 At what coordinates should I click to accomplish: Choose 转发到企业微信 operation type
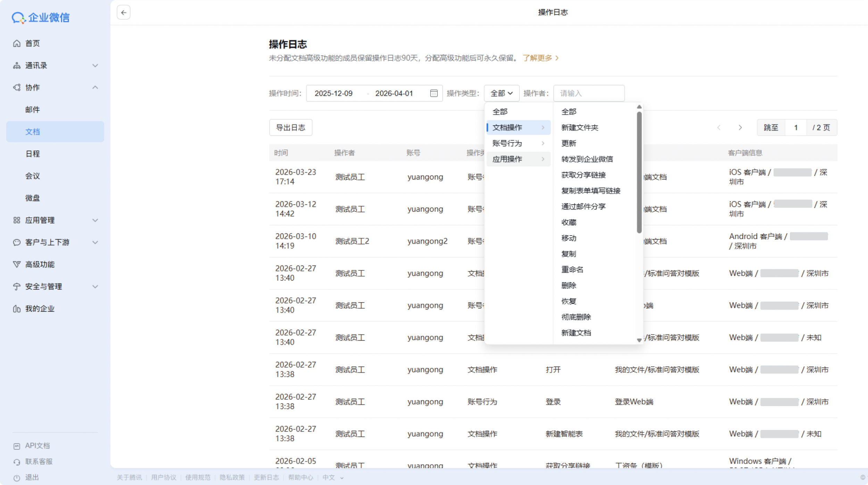point(587,159)
